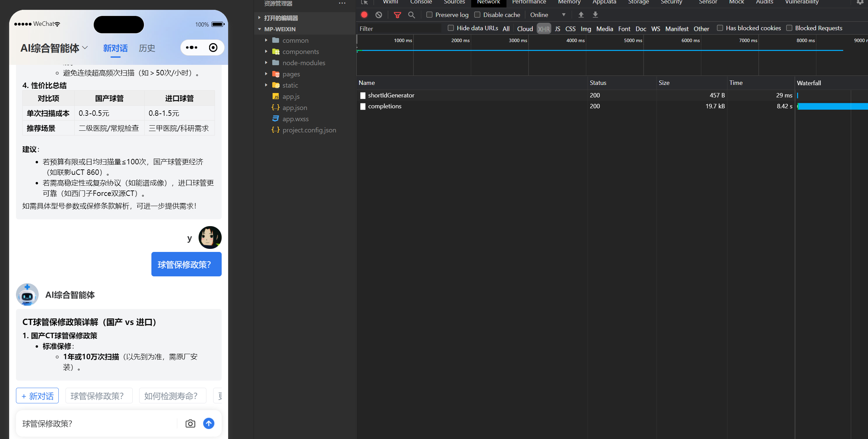This screenshot has width=868, height=439.
Task: Clear the network log with the clear icon
Action: pyautogui.click(x=379, y=15)
